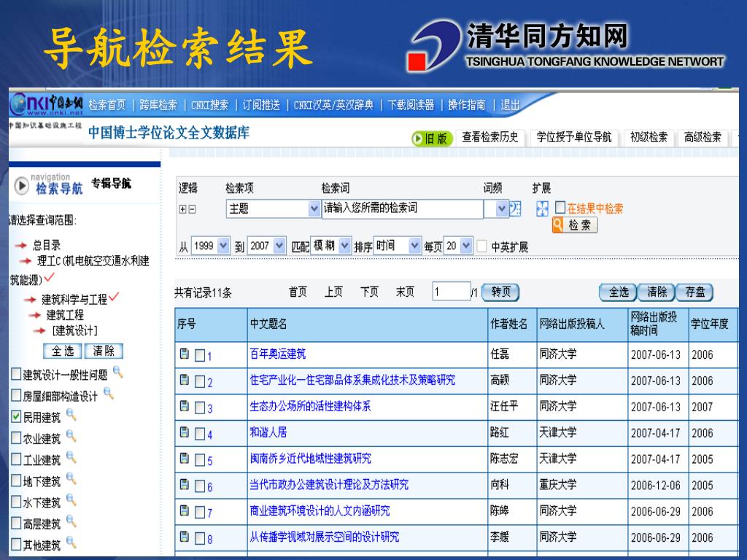Click the round play icon beside 检索导航

pos(21,186)
